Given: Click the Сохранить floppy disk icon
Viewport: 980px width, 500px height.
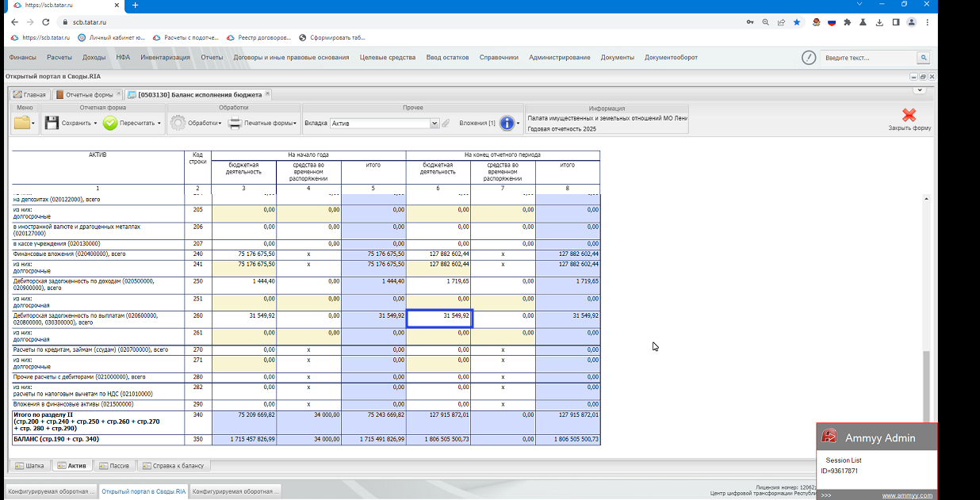Looking at the screenshot, I should [x=52, y=123].
